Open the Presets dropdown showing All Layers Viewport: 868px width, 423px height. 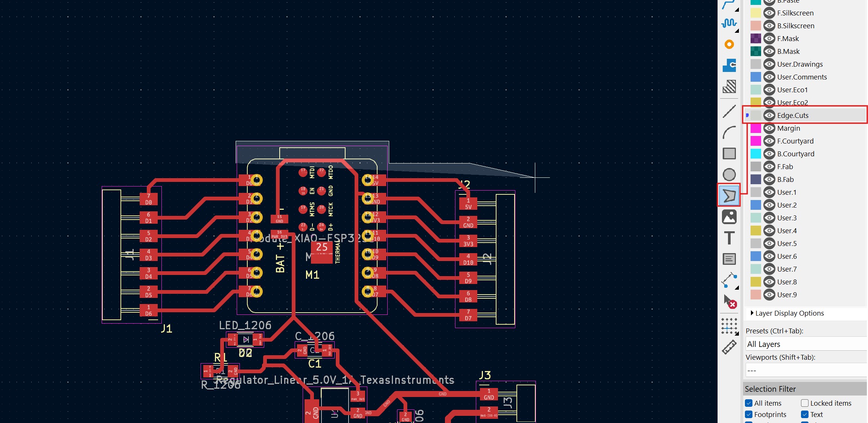pos(806,344)
